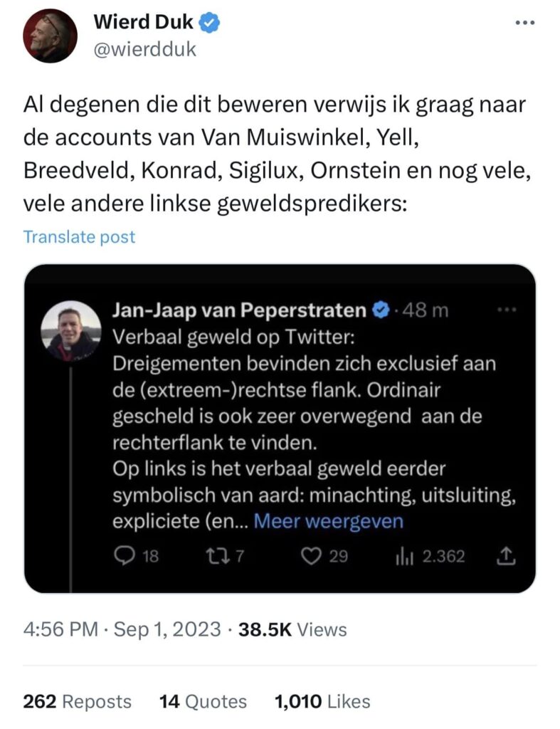560x729 pixels.
Task: Click Wierd Duk's profile picture
Action: coord(51,36)
